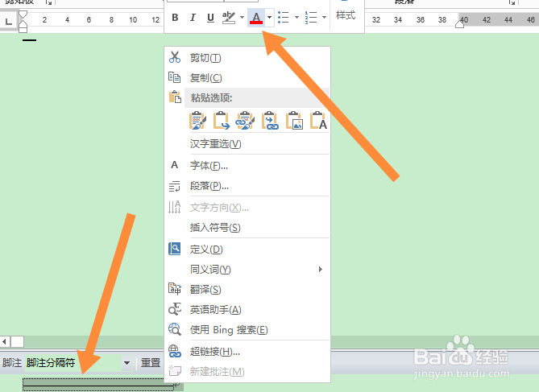Choose 插入符号 menu entry
The height and width of the screenshot is (392, 539).
[x=247, y=228]
